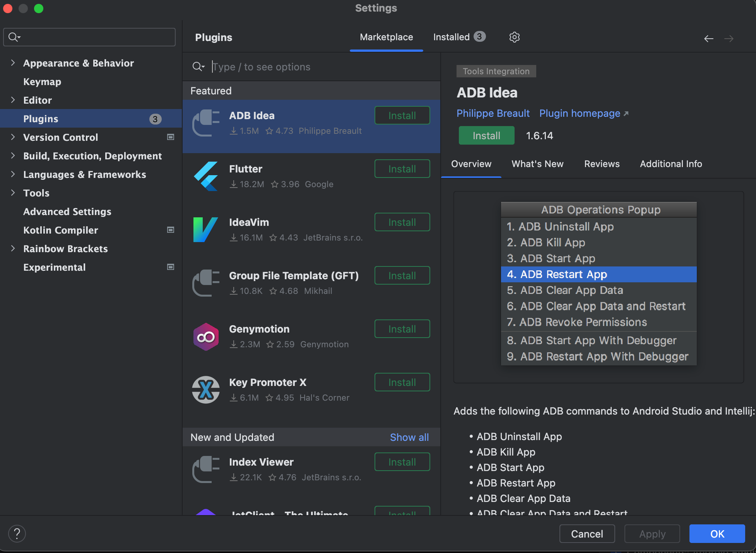The image size is (756, 553).
Task: Click the search options icon in marketplace
Action: 198,67
